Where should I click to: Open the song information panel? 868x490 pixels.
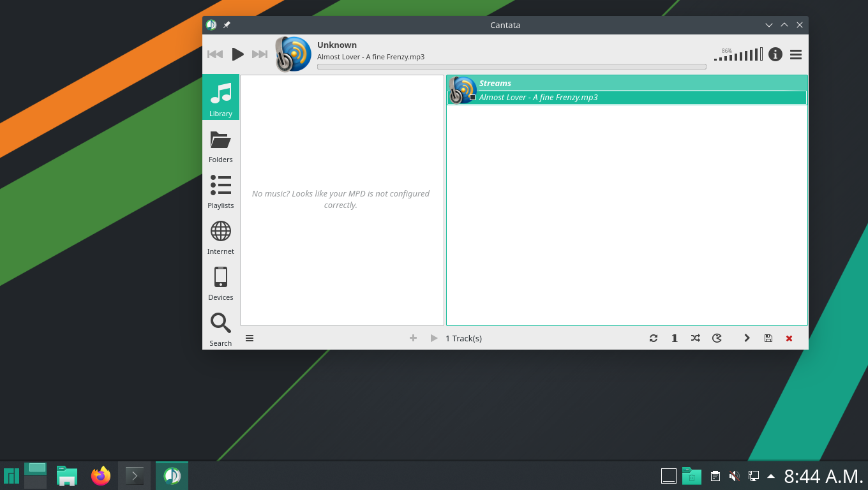(775, 54)
